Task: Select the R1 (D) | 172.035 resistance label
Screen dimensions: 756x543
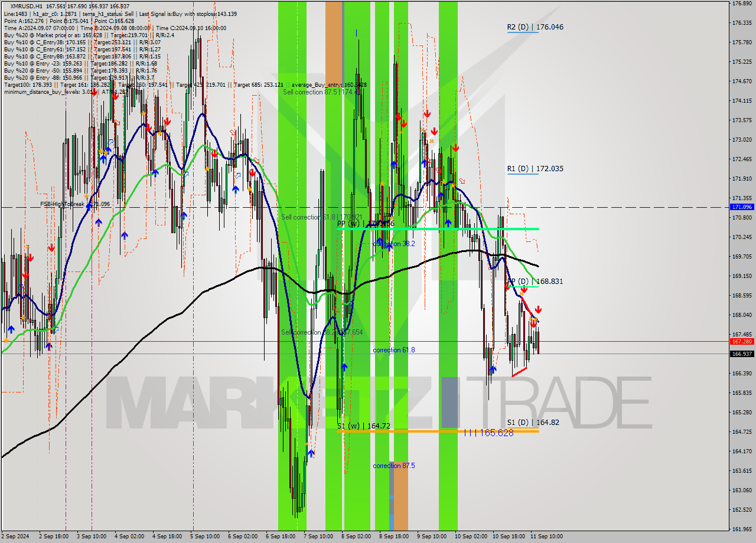Action: [535, 168]
